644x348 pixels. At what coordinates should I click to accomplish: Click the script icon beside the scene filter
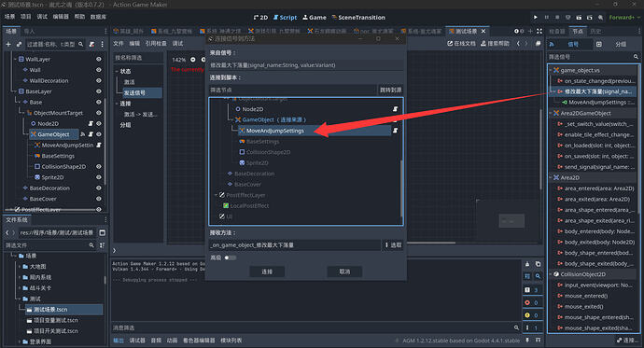91,44
